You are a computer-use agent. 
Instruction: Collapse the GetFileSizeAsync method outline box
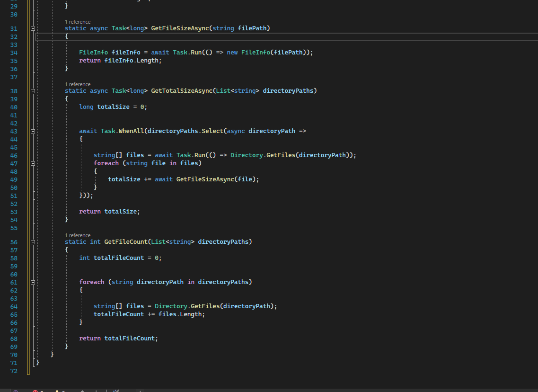(33, 28)
